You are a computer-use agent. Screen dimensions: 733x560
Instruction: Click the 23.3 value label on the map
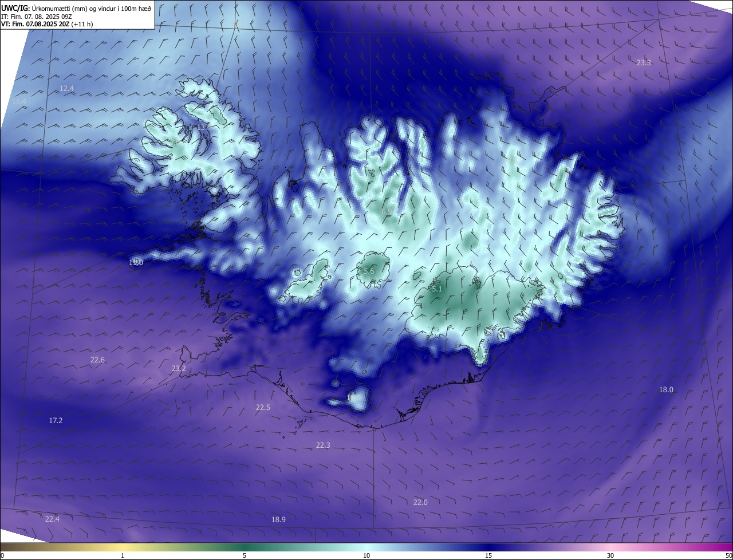coord(644,62)
